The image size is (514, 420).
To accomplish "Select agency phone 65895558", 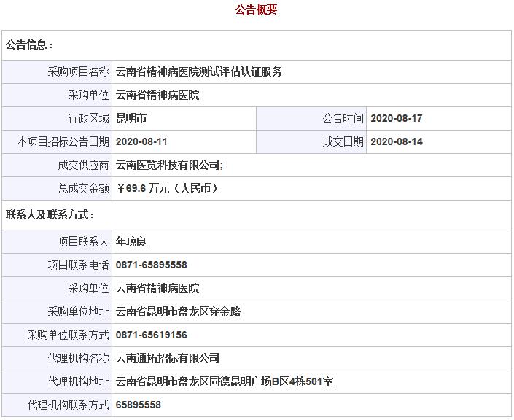I will click(139, 405).
